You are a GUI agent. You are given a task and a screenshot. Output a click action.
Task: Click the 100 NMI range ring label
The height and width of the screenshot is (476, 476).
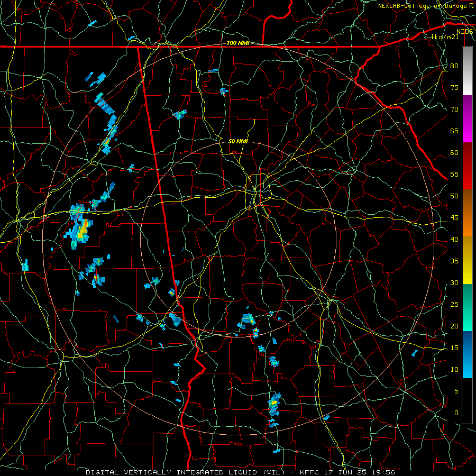tap(238, 43)
